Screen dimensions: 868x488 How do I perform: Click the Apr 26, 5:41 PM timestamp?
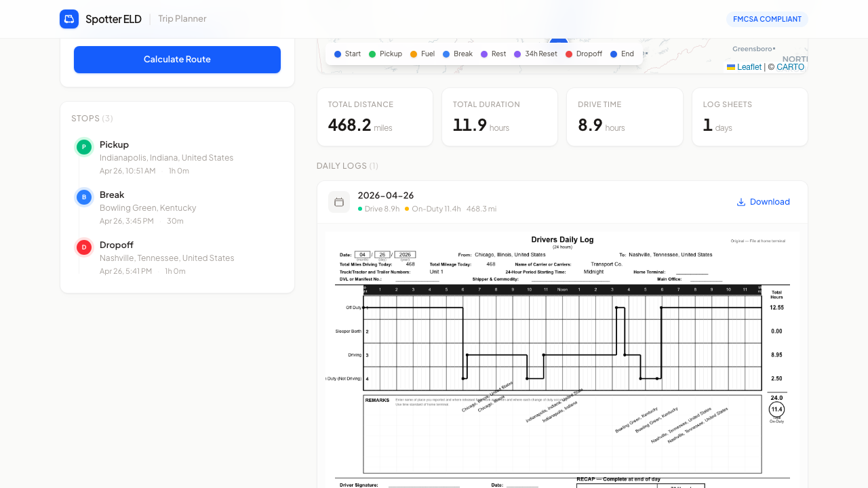point(126,271)
